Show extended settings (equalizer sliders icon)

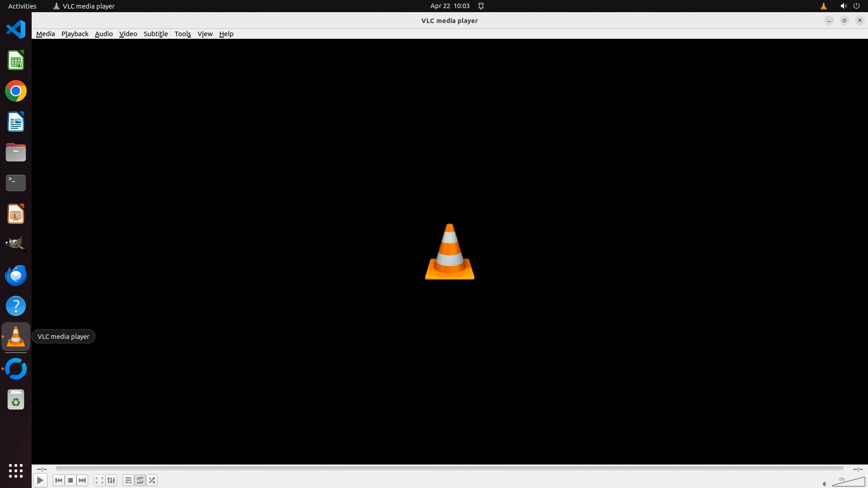[x=111, y=480]
